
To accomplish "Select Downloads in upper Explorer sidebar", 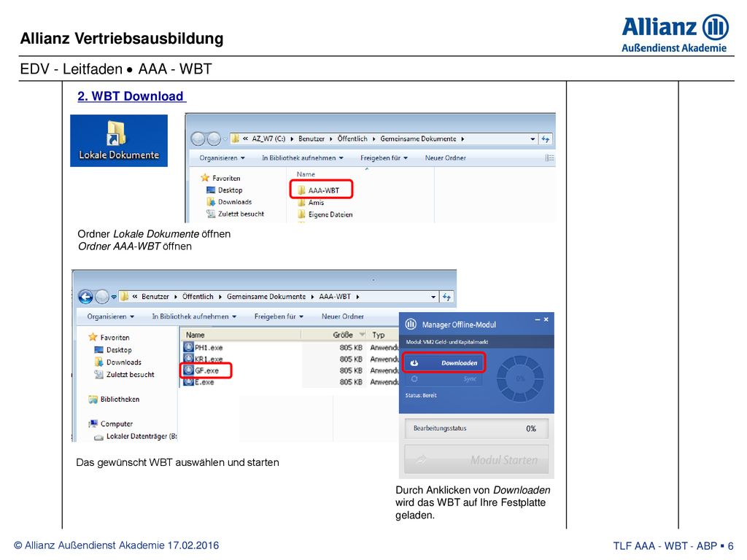I will point(229,202).
